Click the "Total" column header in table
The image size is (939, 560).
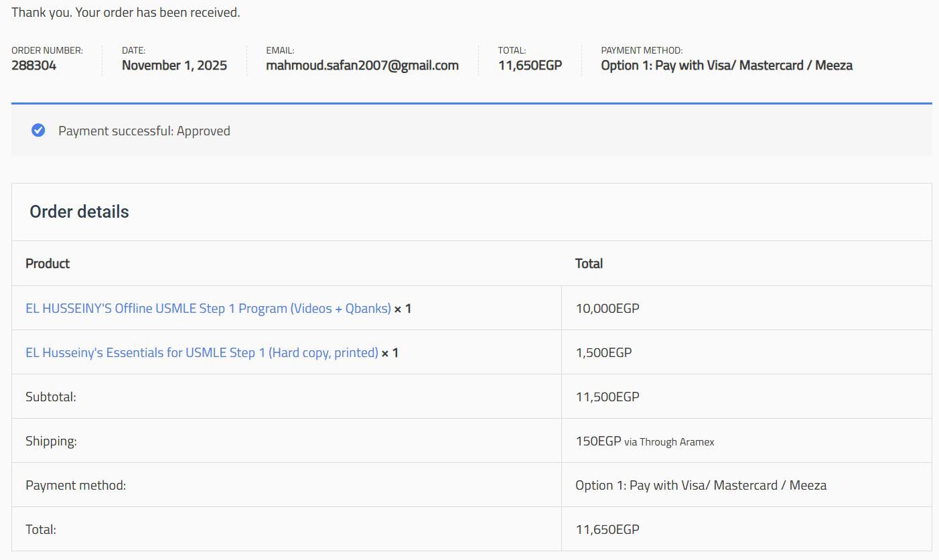click(589, 263)
